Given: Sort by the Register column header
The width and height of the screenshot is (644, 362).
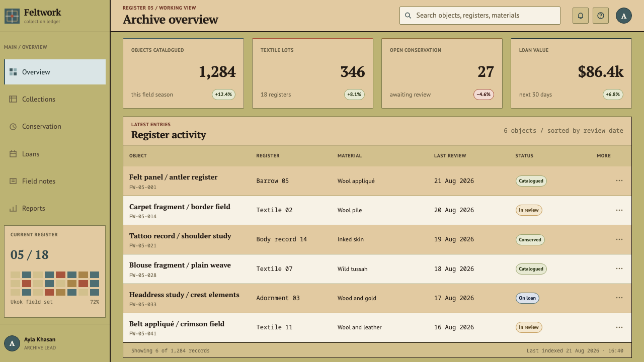Looking at the screenshot, I should 268,156.
